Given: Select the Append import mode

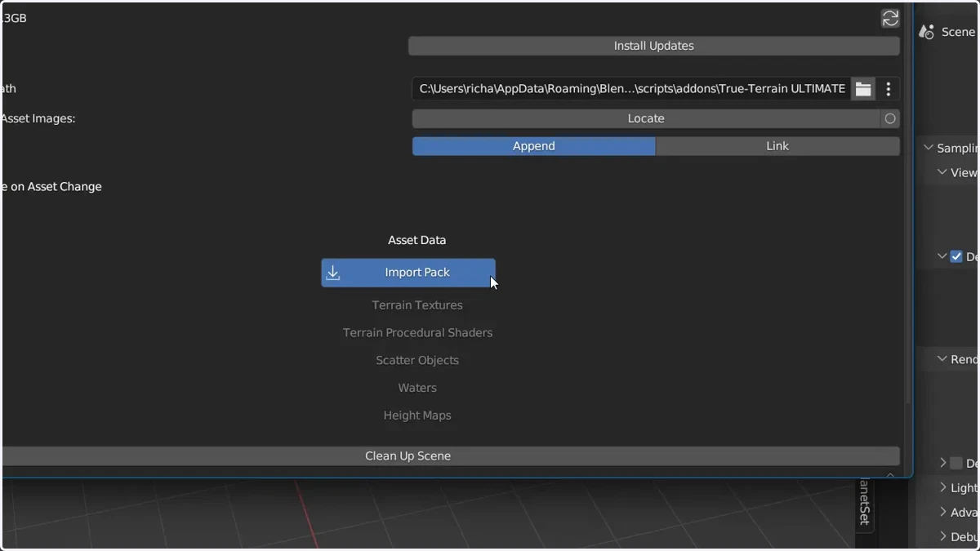Looking at the screenshot, I should pos(534,146).
